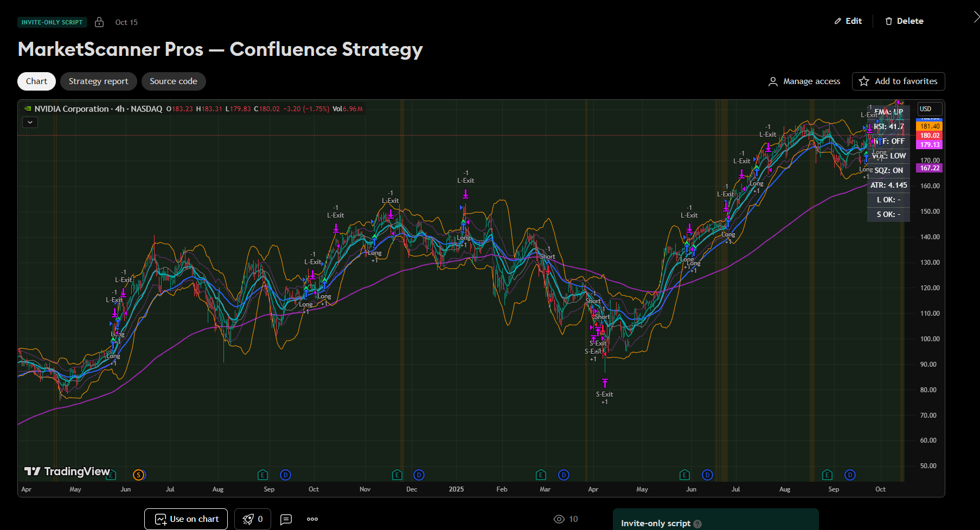
Task: Click the purple 167.22 price label
Action: (929, 168)
